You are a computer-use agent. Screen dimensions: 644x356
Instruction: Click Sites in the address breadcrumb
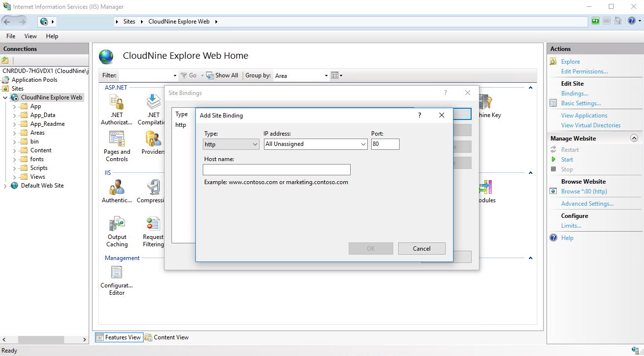pos(129,22)
